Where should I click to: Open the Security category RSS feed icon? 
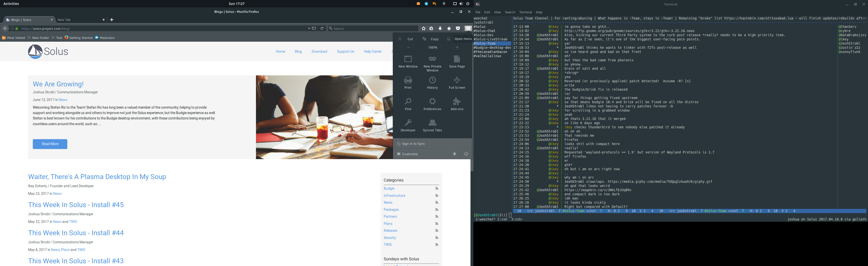[x=436, y=238]
